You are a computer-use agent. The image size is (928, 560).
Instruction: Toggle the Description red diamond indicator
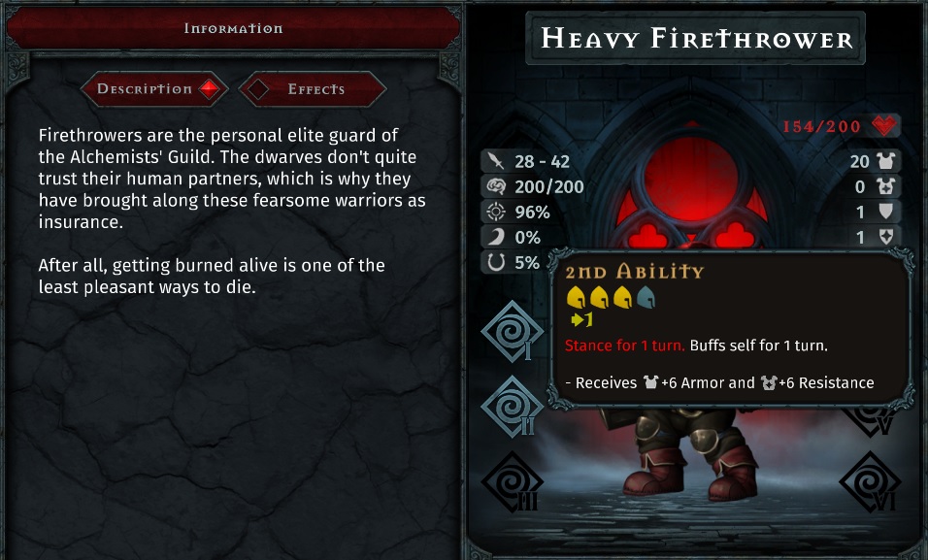[209, 89]
